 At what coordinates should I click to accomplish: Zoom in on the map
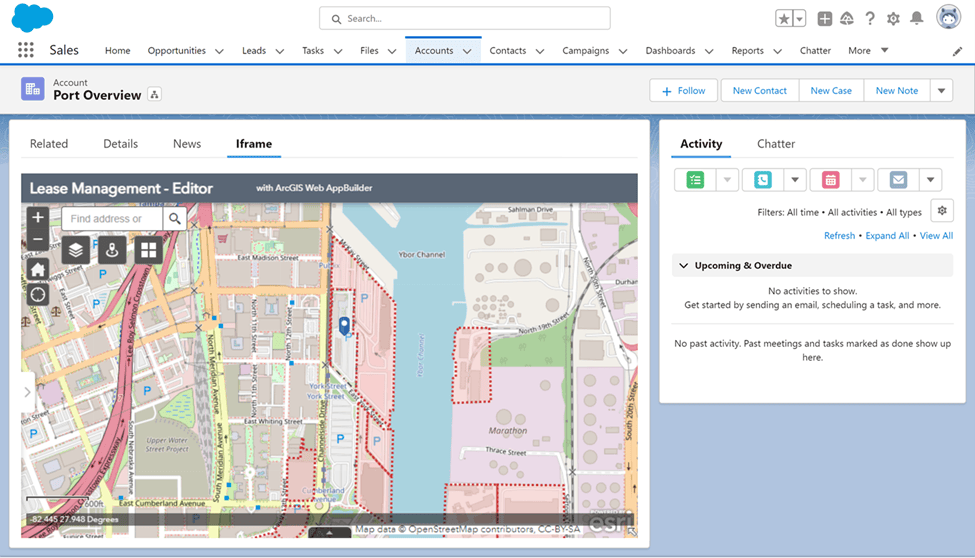pyautogui.click(x=38, y=217)
